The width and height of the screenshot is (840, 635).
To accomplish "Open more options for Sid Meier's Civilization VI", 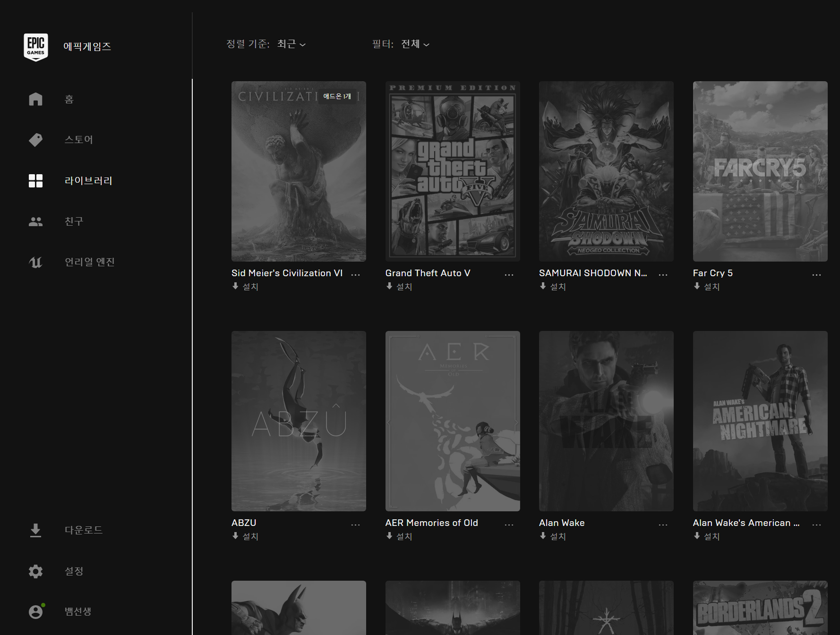I will pyautogui.click(x=355, y=275).
